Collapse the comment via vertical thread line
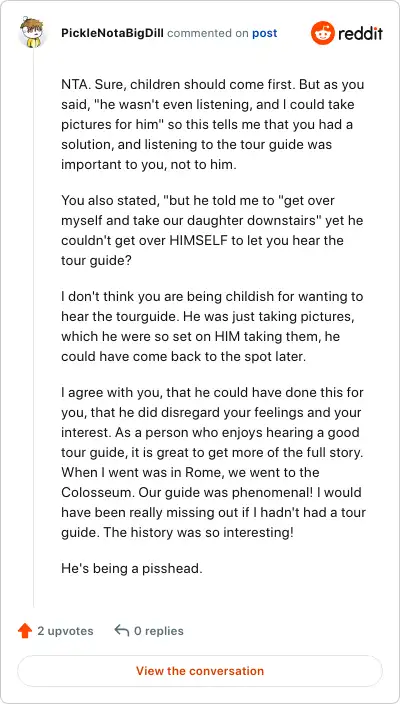Viewport: 400px width, 704px height. 34,328
